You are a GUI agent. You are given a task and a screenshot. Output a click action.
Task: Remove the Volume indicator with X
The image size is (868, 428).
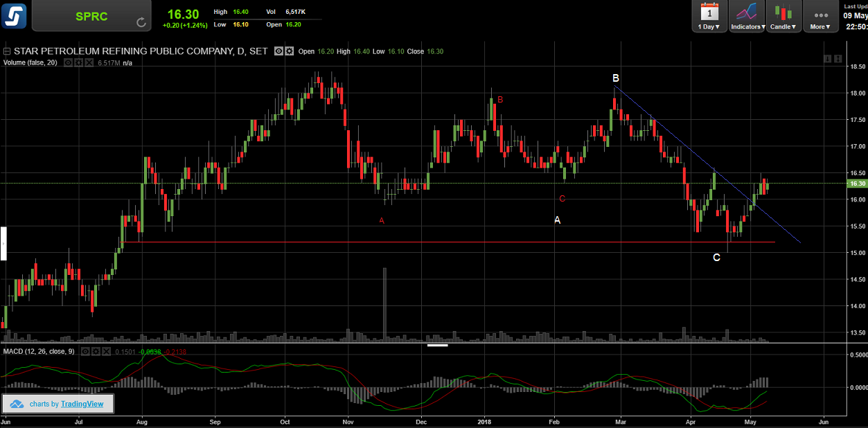pyautogui.click(x=89, y=62)
